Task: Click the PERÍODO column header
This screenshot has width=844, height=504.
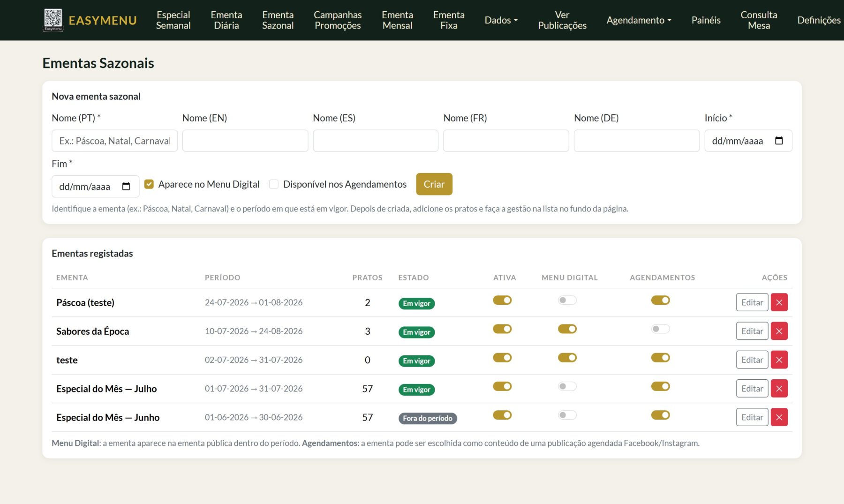Action: tap(222, 278)
